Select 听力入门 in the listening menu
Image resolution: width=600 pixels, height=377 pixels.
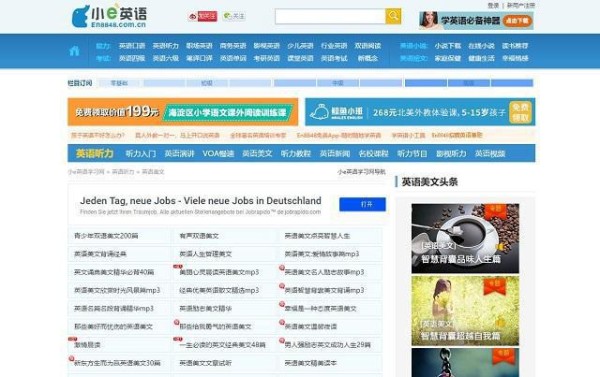pyautogui.click(x=140, y=154)
